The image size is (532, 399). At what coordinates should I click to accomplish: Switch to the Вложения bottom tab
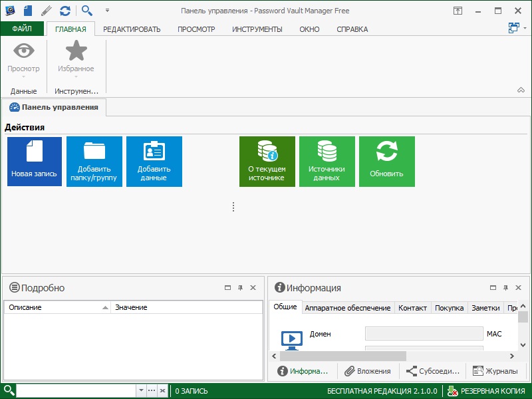[x=368, y=371]
